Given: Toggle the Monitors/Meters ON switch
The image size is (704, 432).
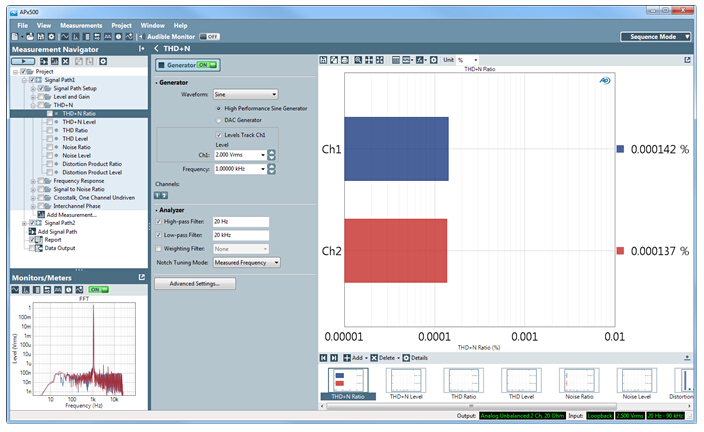Looking at the screenshot, I should 98,290.
